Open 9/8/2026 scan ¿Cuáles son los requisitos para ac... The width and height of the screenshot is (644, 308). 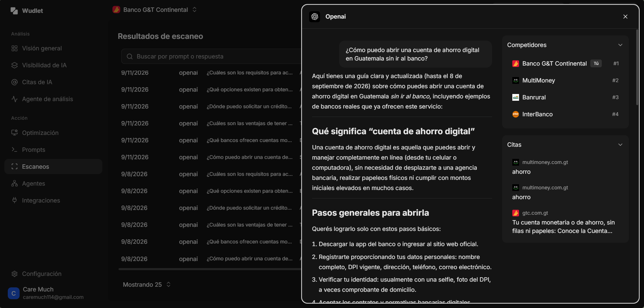point(210,174)
